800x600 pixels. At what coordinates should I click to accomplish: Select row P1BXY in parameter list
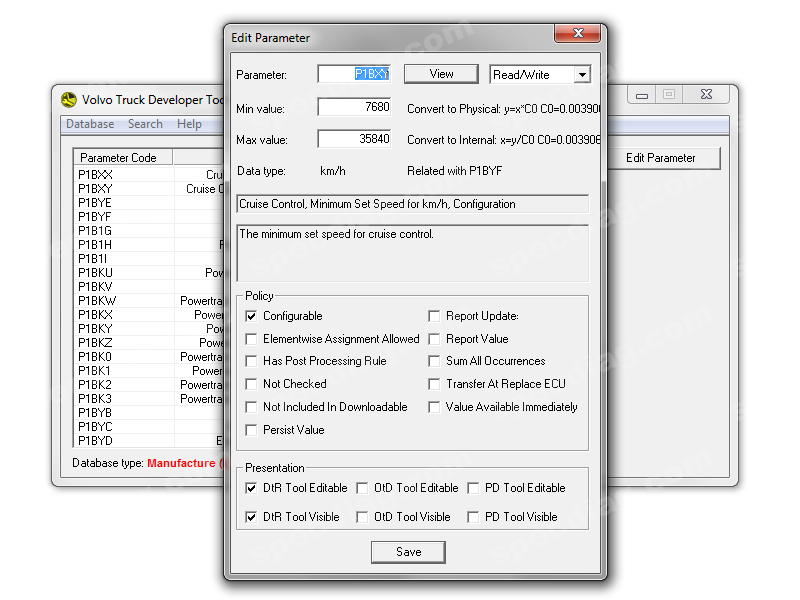(x=149, y=189)
